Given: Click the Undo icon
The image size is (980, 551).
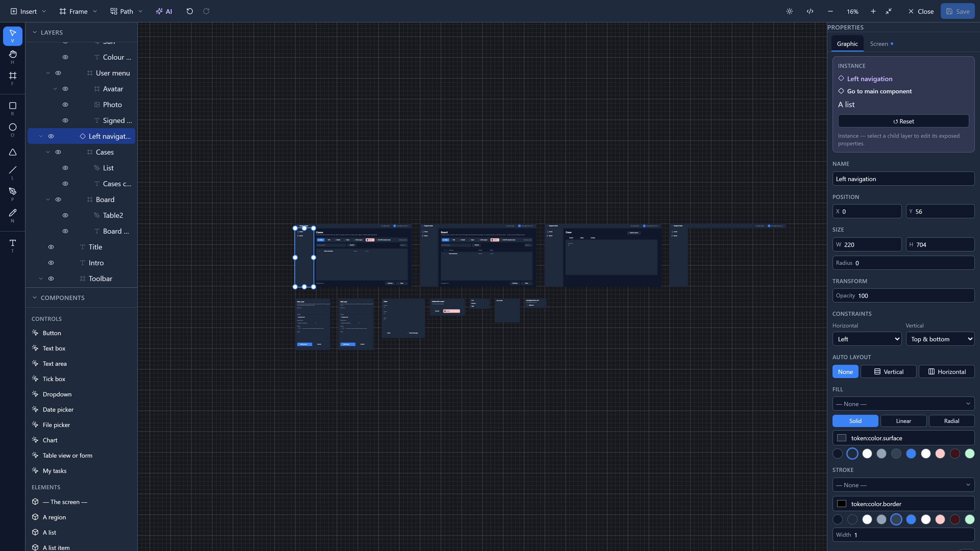Looking at the screenshot, I should [x=190, y=11].
